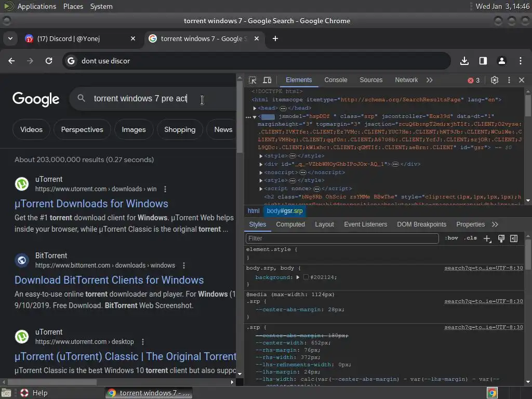This screenshot has height=399, width=532.
Task: Open options for utorrent.com downloads win result
Action: point(165,189)
